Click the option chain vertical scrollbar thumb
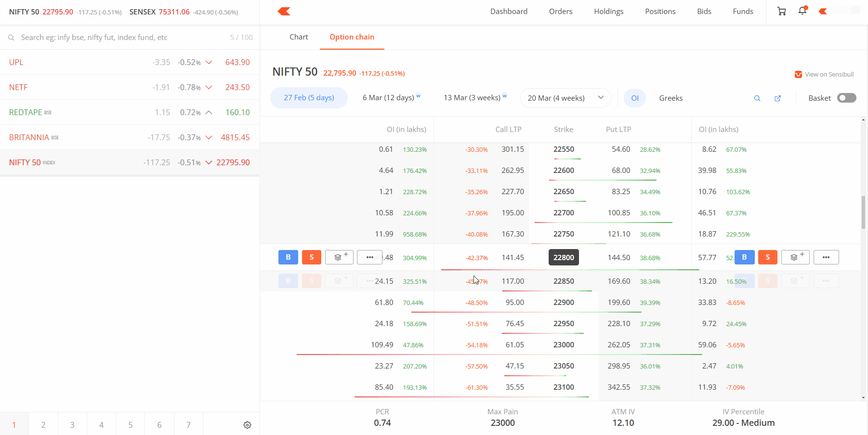868x435 pixels. [x=863, y=212]
